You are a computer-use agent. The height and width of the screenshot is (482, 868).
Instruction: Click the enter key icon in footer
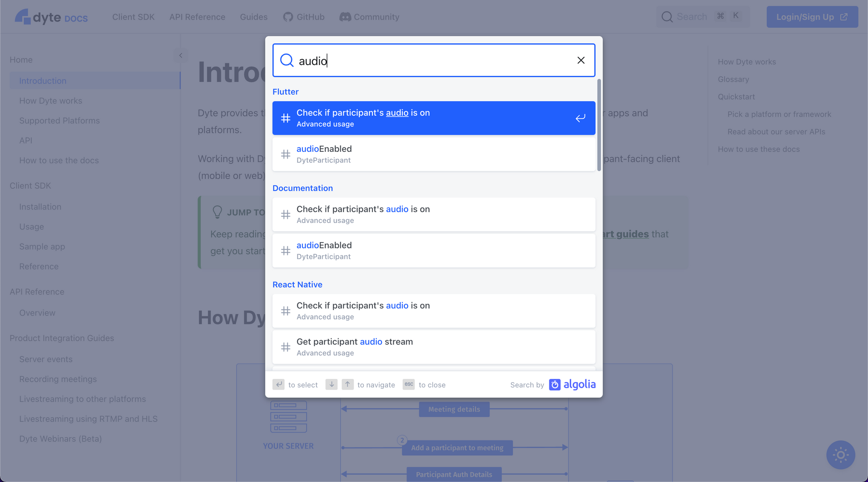click(x=279, y=384)
